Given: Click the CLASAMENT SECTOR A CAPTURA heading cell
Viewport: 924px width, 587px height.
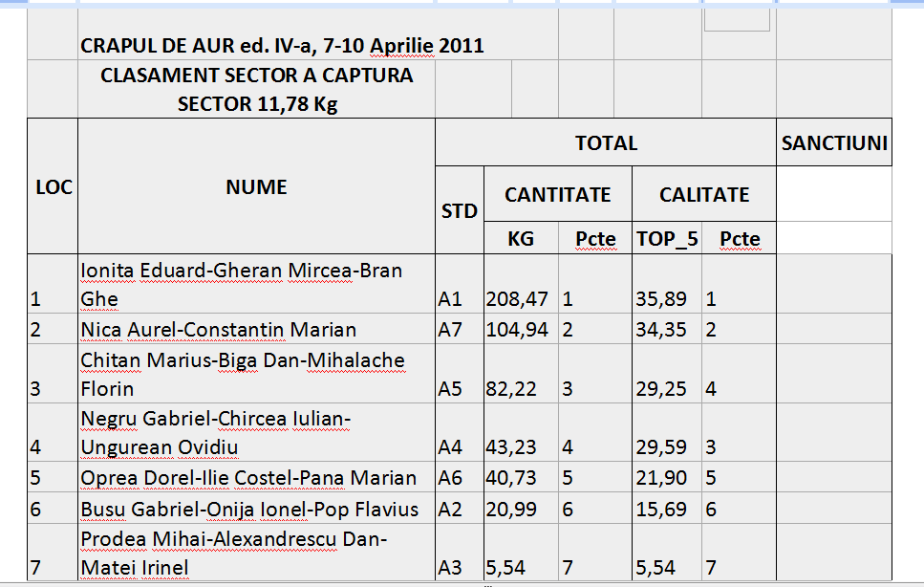Looking at the screenshot, I should [x=256, y=89].
